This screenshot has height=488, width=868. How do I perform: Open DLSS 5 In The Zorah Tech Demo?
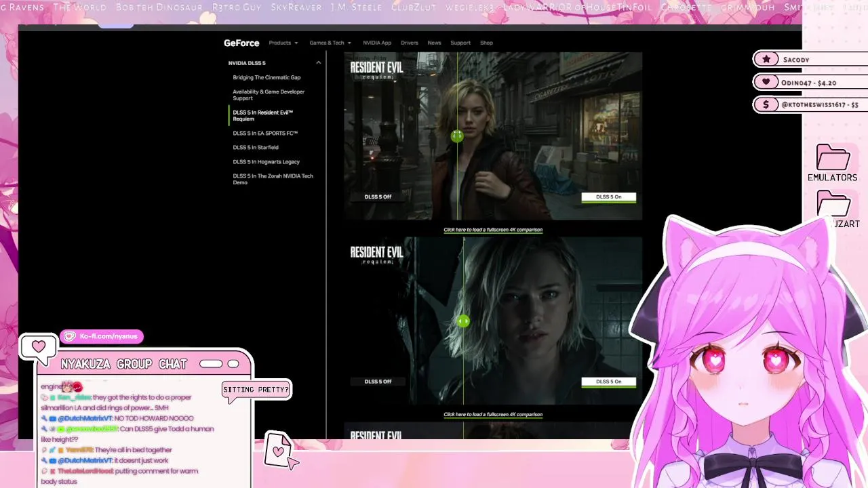point(273,179)
